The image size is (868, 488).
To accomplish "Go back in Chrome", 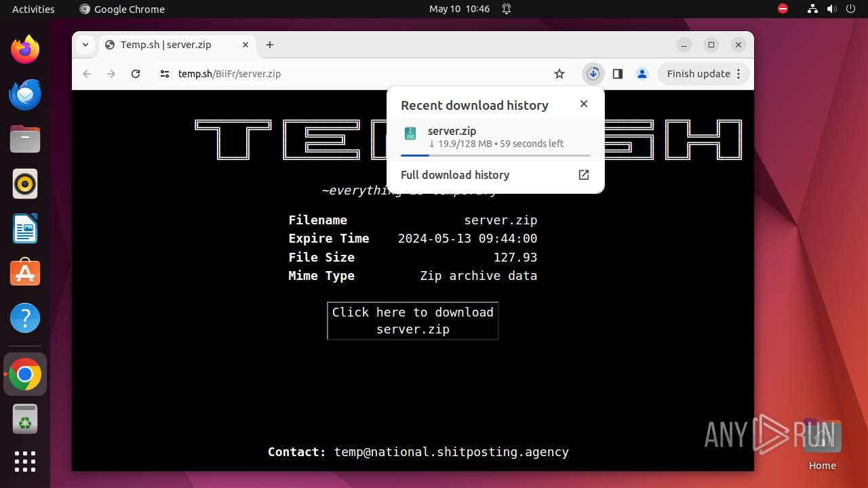I will pyautogui.click(x=87, y=74).
